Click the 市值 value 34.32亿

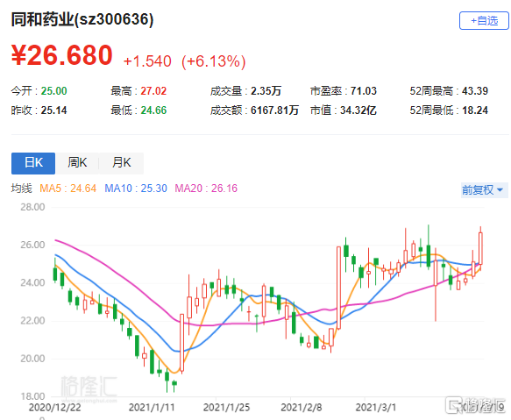click(x=358, y=110)
